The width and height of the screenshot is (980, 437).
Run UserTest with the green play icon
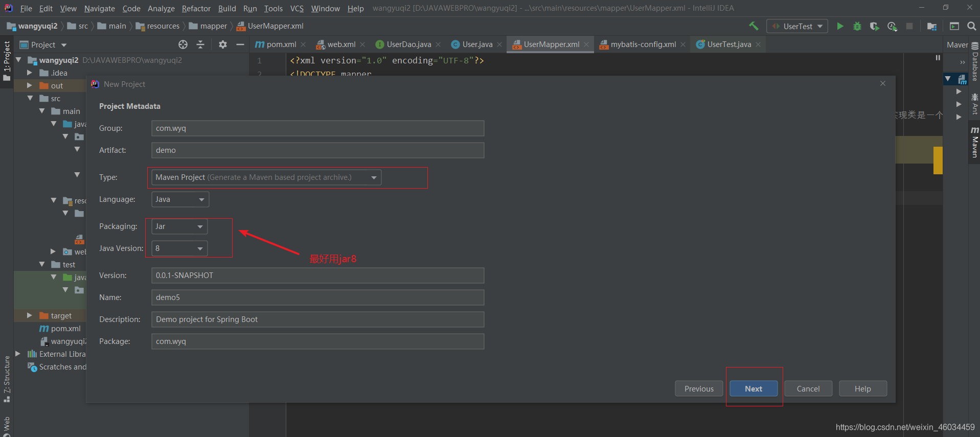tap(840, 26)
